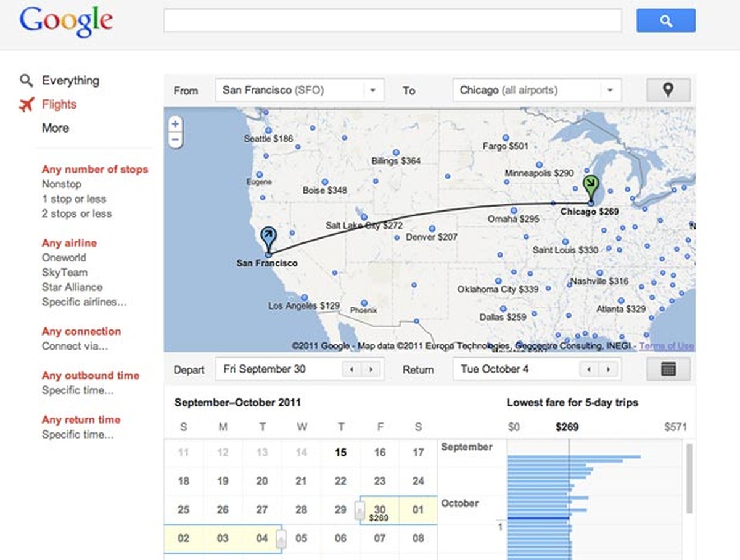Choose 1 stop or less
This screenshot has height=560, width=740.
pyautogui.click(x=74, y=199)
